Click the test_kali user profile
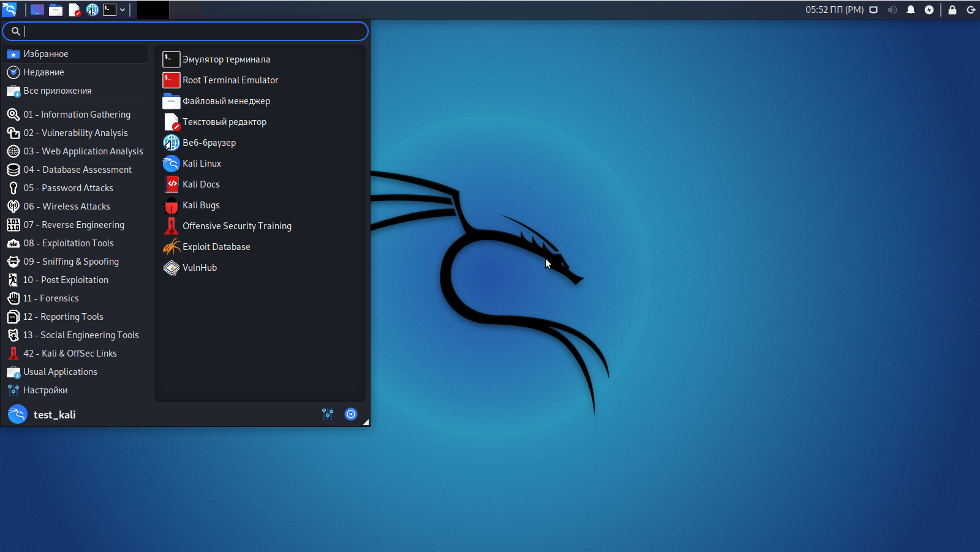The height and width of the screenshot is (552, 980). (55, 414)
